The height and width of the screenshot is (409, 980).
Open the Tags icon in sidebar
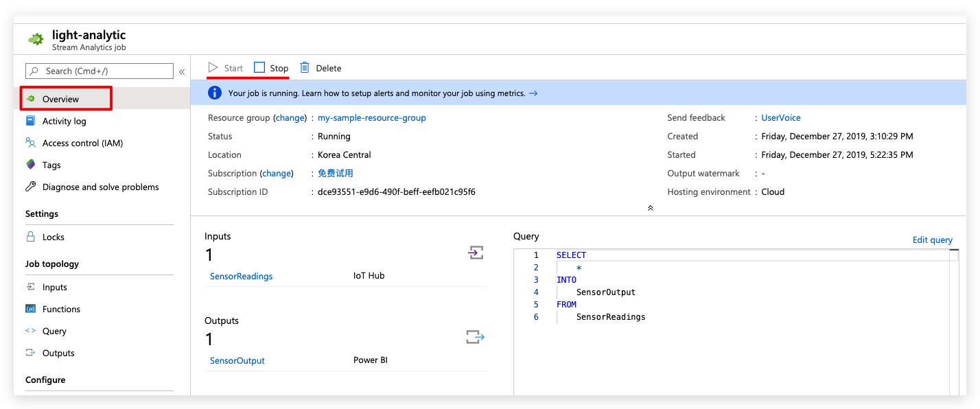[30, 165]
